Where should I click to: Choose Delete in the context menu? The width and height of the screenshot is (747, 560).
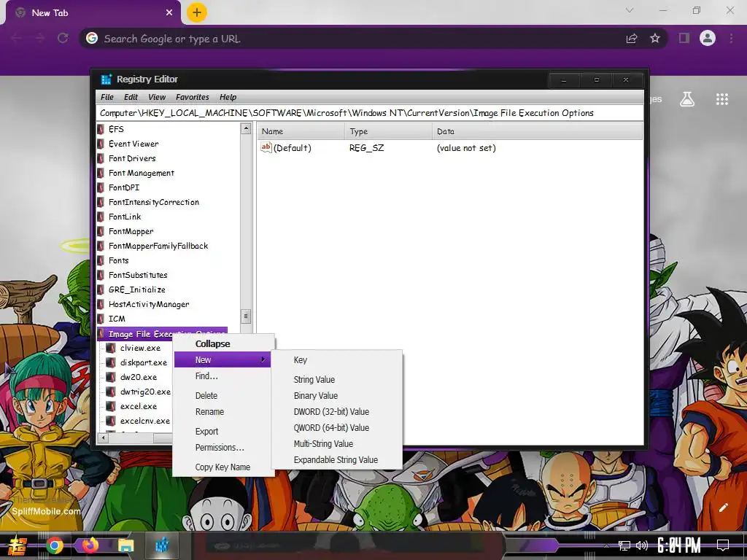(224, 396)
